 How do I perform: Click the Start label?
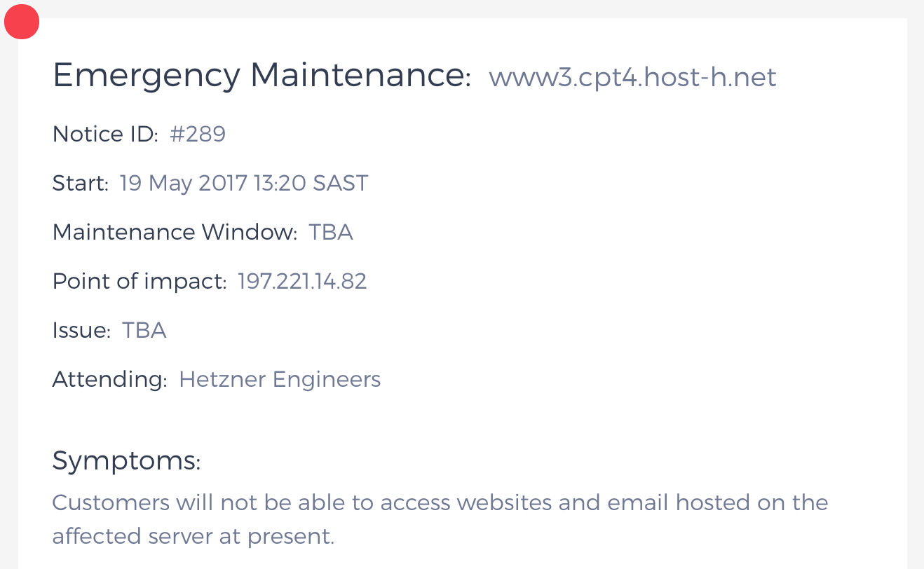coord(80,184)
